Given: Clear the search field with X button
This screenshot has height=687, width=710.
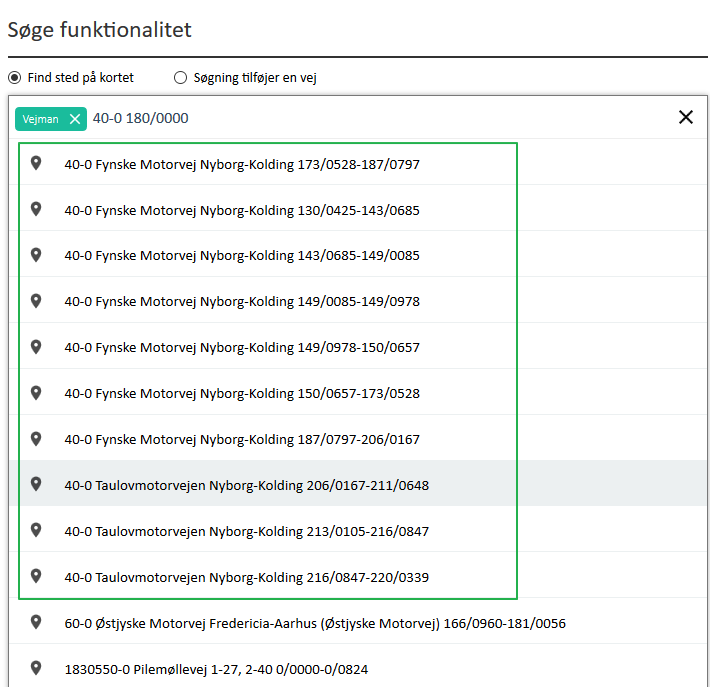Looking at the screenshot, I should click(686, 117).
